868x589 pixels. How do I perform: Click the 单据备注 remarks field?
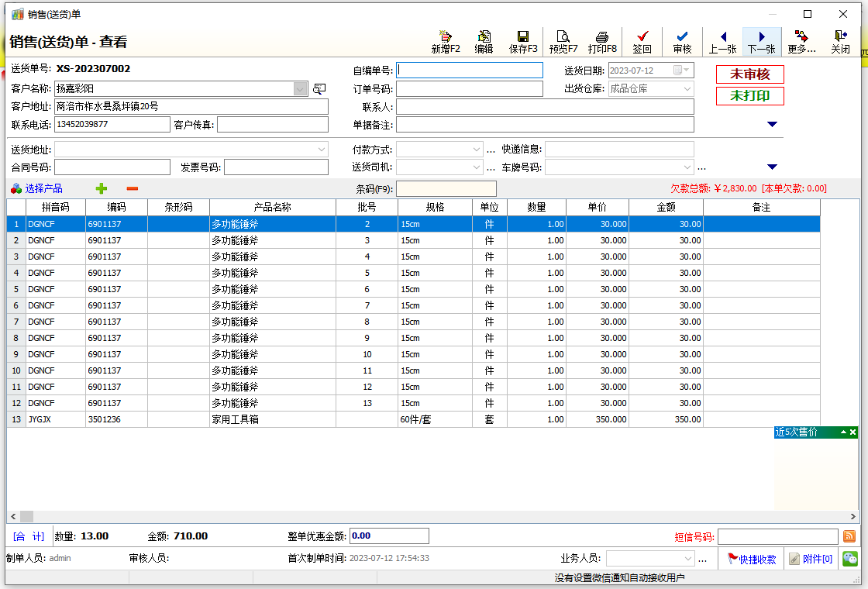pos(546,125)
